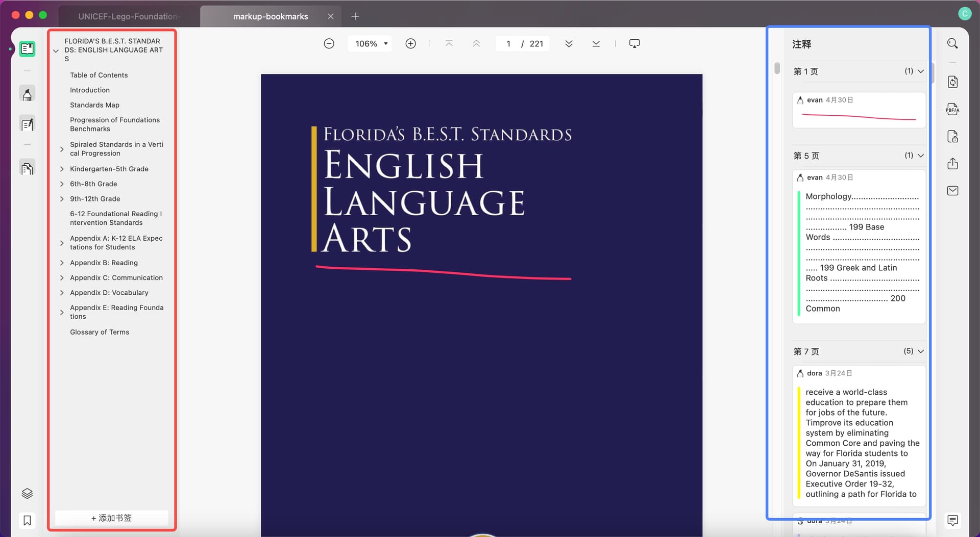Click the page number input field

508,44
